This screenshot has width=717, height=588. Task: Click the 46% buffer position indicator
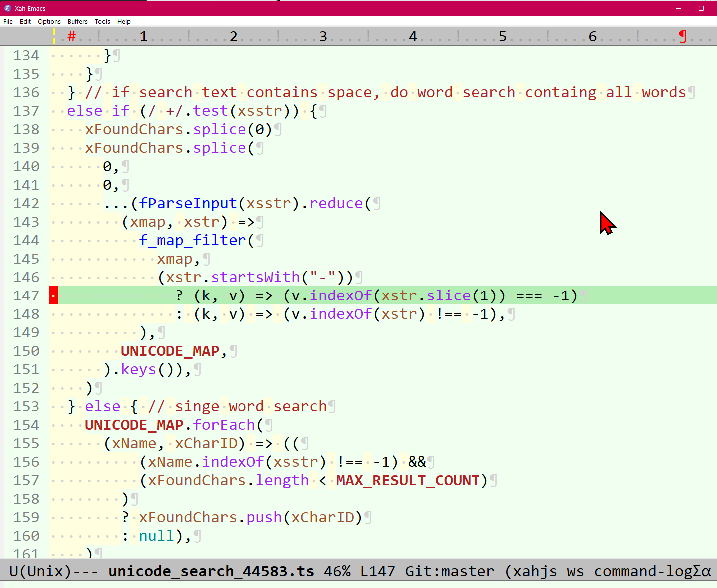(x=338, y=571)
